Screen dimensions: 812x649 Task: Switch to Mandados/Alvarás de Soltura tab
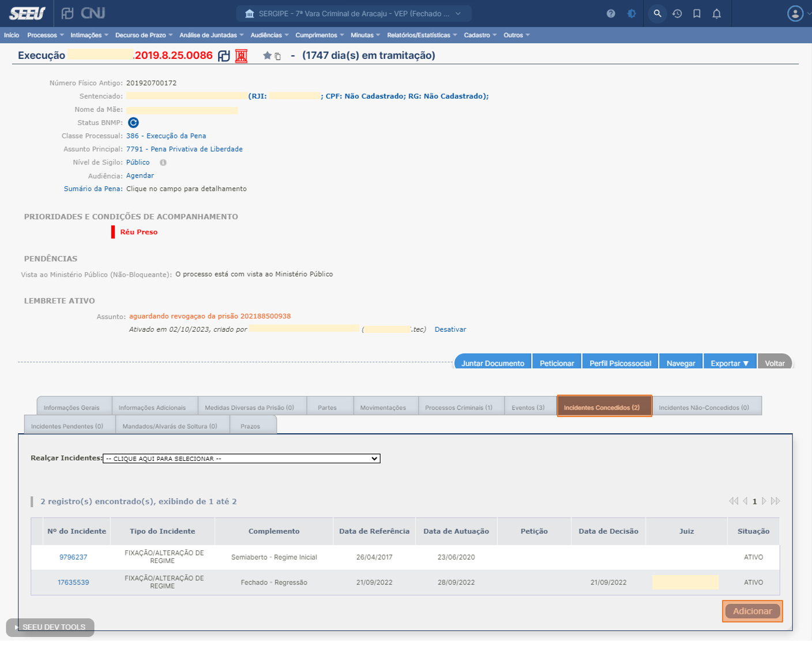172,425
